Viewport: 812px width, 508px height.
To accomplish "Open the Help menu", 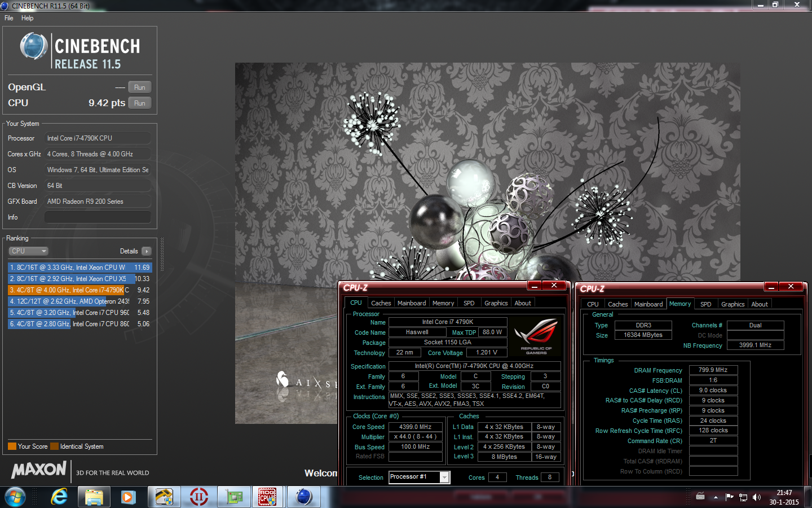I will coord(27,18).
